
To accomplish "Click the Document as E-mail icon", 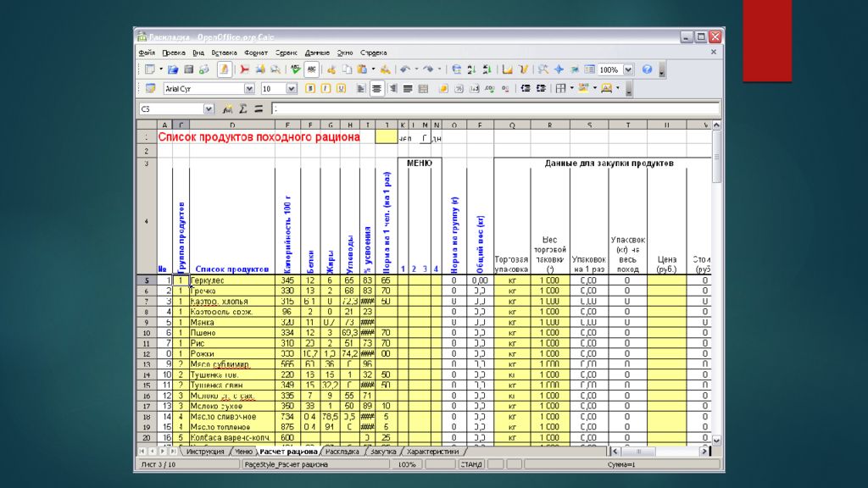I will [x=203, y=69].
